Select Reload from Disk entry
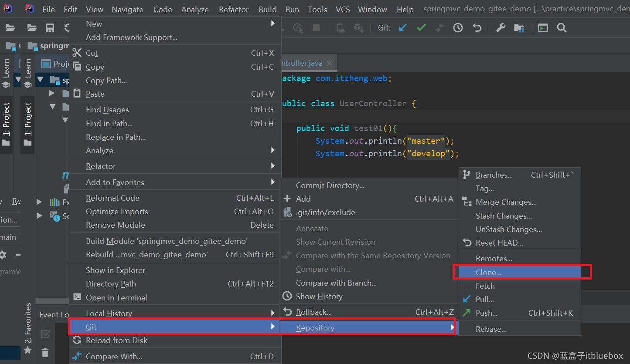The image size is (630, 364). coord(175,340)
